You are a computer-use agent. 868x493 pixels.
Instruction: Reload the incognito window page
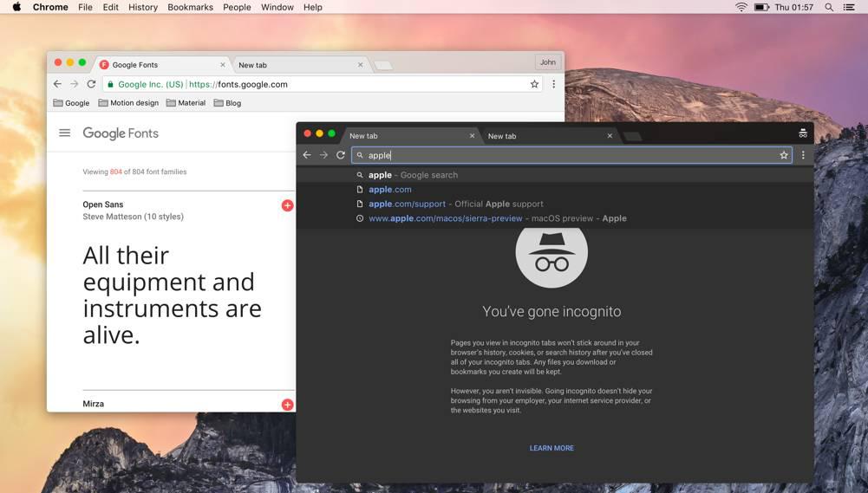[x=341, y=155]
